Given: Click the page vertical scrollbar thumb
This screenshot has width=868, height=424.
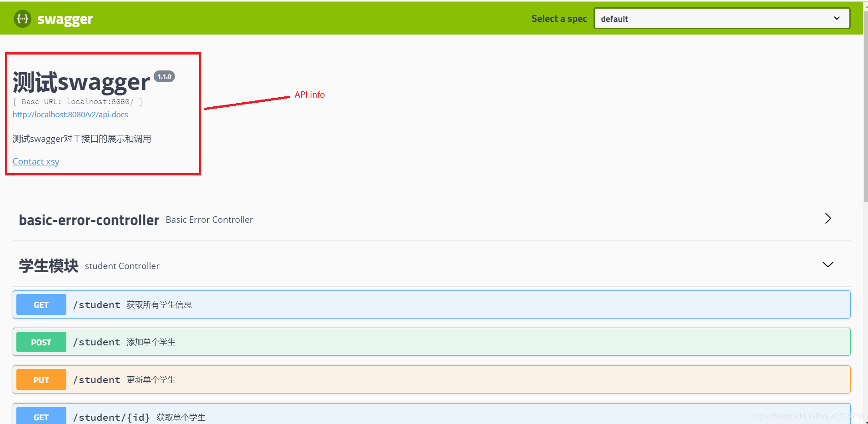Looking at the screenshot, I should [866, 107].
